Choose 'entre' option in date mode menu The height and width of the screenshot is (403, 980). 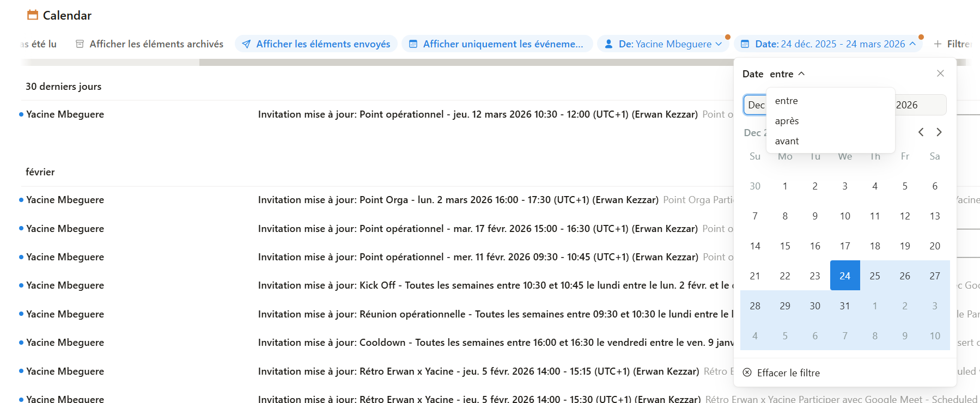pyautogui.click(x=830, y=101)
